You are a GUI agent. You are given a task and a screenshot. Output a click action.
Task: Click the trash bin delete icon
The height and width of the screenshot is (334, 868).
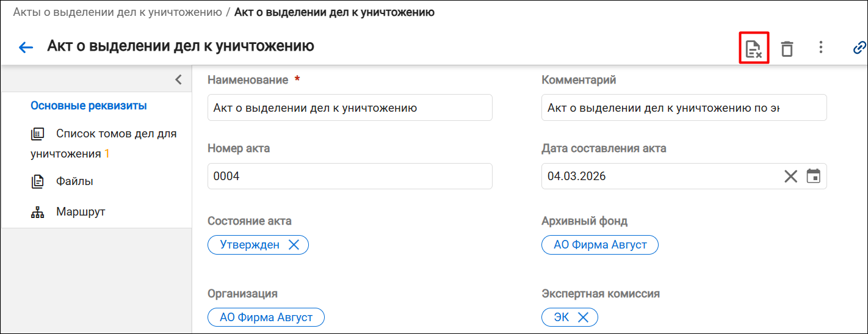pos(787,48)
